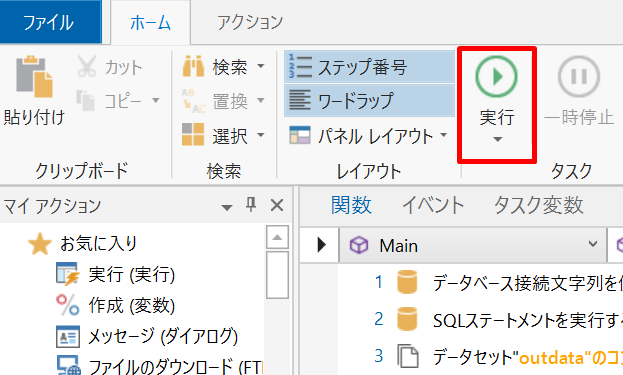Image resolution: width=623 pixels, height=375 pixels.
Task: Toggle Step Numbers (ステップ番号)
Action: 369,67
